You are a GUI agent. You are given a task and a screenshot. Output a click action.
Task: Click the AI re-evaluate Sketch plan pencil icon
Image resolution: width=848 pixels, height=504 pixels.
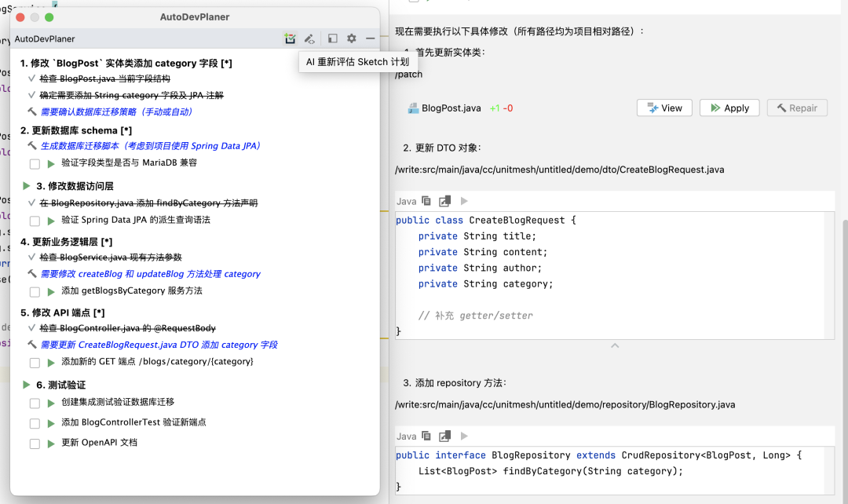tap(309, 38)
